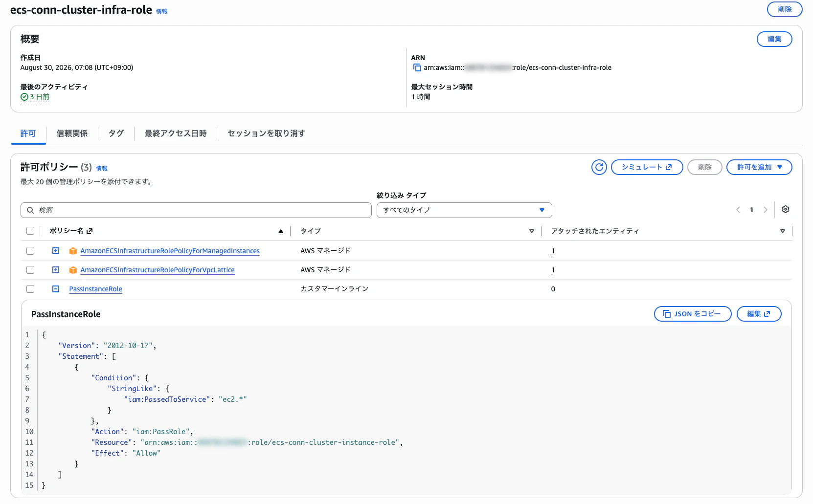Click the orange AWS icon beside AmazonECSInfrastructureRolePolicyForVpcLattice
813x504 pixels.
(x=73, y=270)
